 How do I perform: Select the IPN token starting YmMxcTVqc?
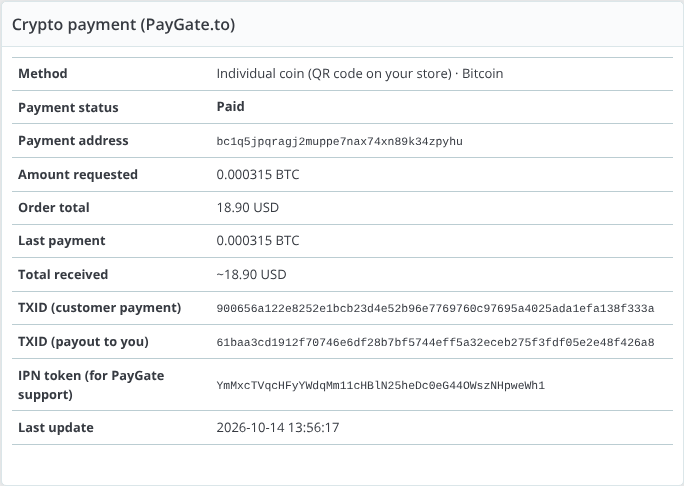tap(380, 386)
